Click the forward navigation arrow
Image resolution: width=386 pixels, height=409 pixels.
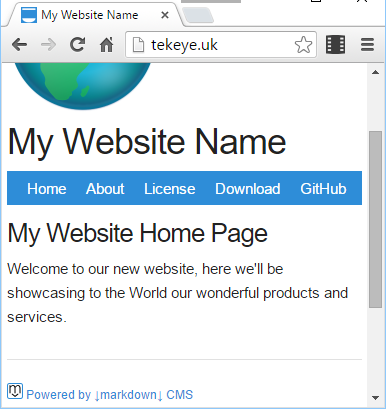48,45
